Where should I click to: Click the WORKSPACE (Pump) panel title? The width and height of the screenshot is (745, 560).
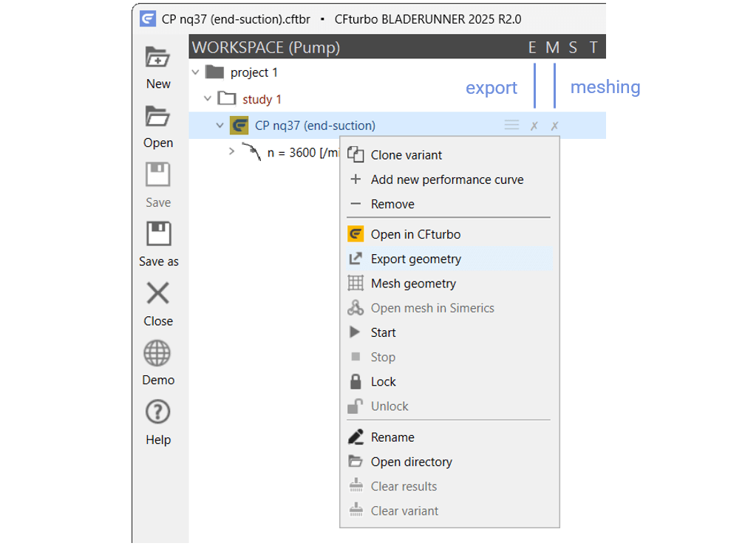click(265, 47)
